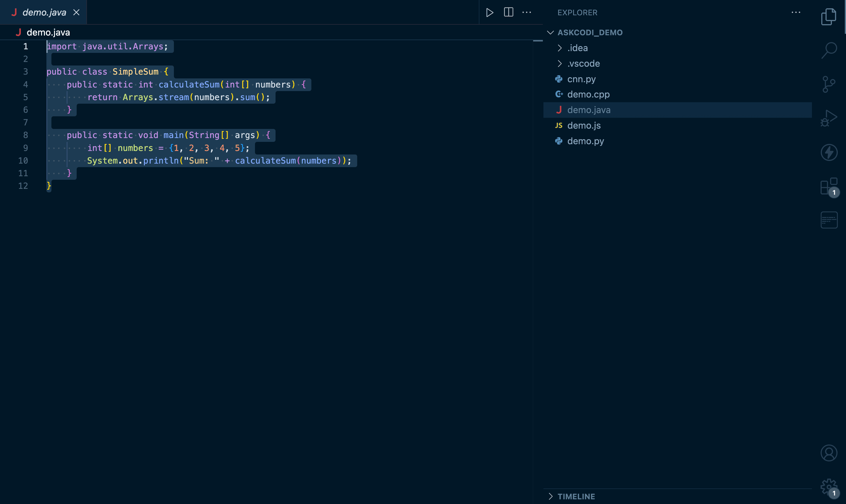Click 'return' keyword on line 5
The height and width of the screenshot is (504, 846).
(102, 97)
